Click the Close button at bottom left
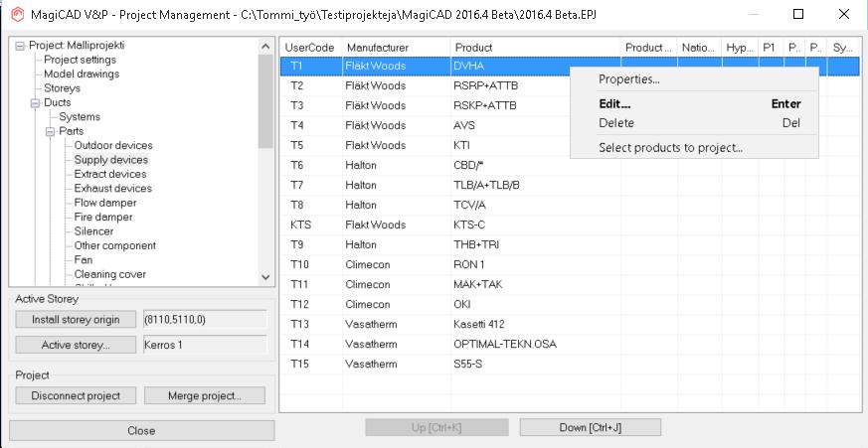This screenshot has width=868, height=448. coord(142,431)
